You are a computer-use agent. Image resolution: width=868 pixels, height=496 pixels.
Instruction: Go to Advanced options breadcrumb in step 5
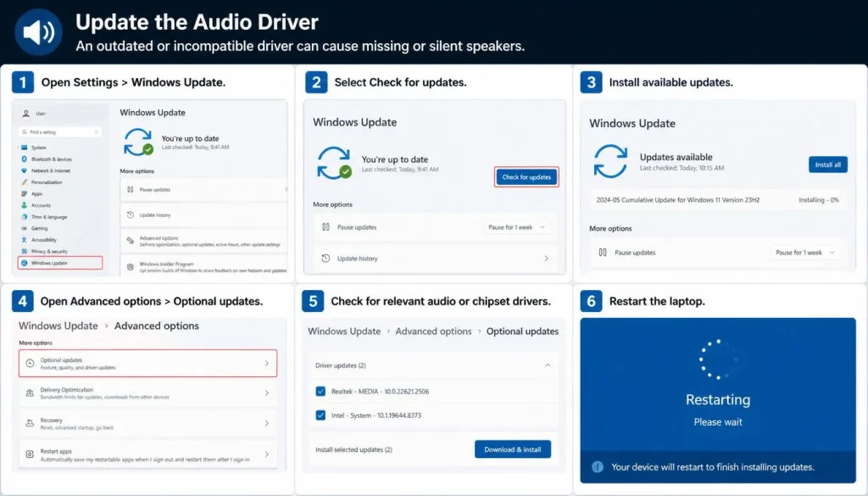pyautogui.click(x=433, y=332)
